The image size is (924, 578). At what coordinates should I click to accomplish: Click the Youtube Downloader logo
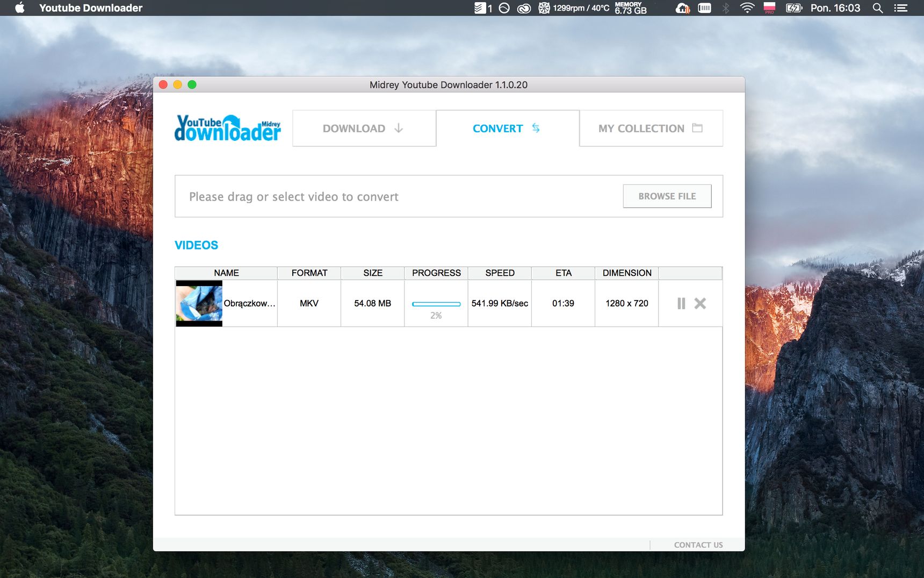(228, 129)
